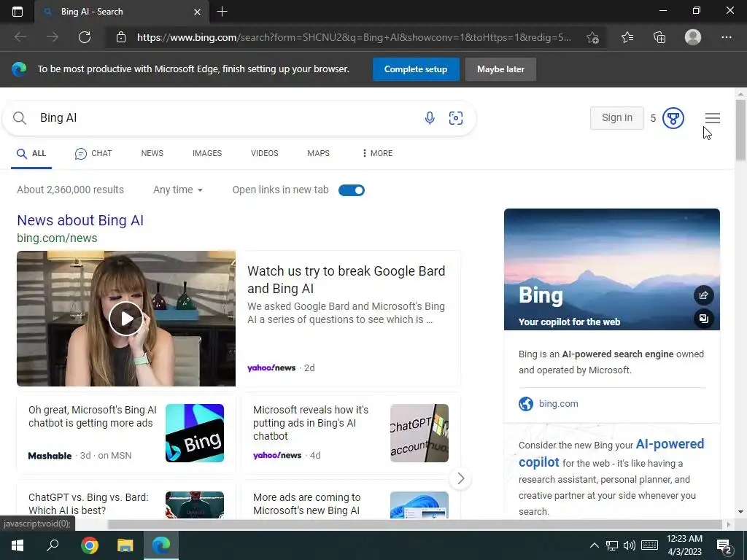Image resolution: width=747 pixels, height=560 pixels.
Task: Switch to the IMAGES tab
Action: [207, 153]
